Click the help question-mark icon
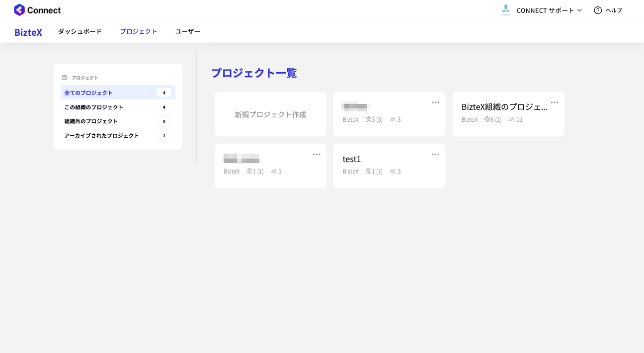This screenshot has height=353, width=644. (x=598, y=10)
